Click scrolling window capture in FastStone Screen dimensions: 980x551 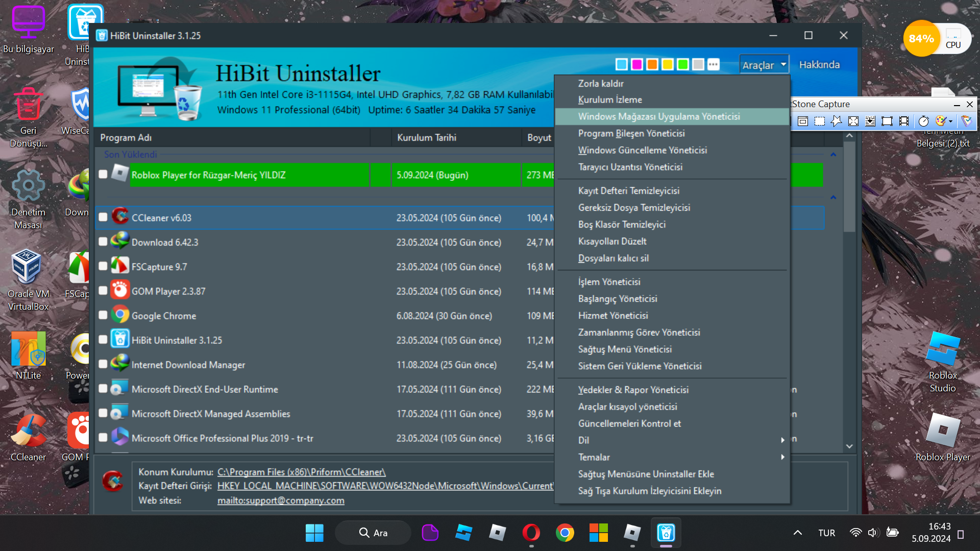coord(870,121)
